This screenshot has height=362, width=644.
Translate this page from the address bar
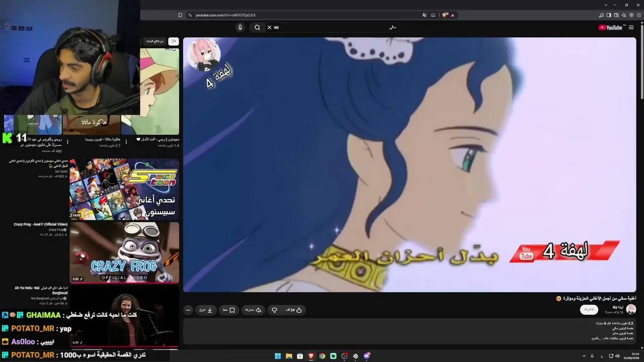[x=425, y=15]
